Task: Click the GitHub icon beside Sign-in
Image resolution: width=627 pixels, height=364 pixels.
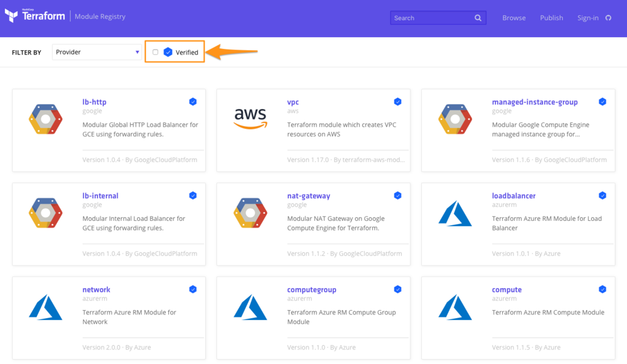Action: (608, 18)
